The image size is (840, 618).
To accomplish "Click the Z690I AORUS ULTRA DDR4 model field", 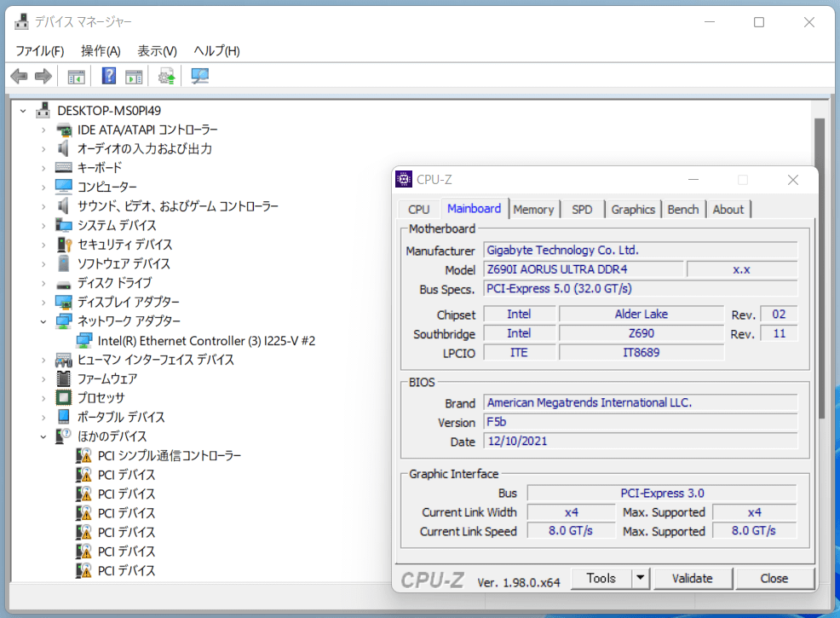I will [584, 269].
